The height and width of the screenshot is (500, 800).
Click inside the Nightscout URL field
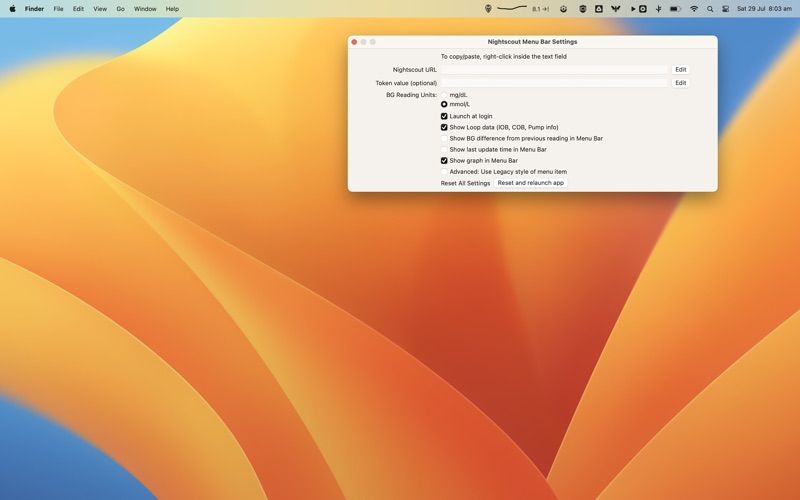tap(554, 69)
